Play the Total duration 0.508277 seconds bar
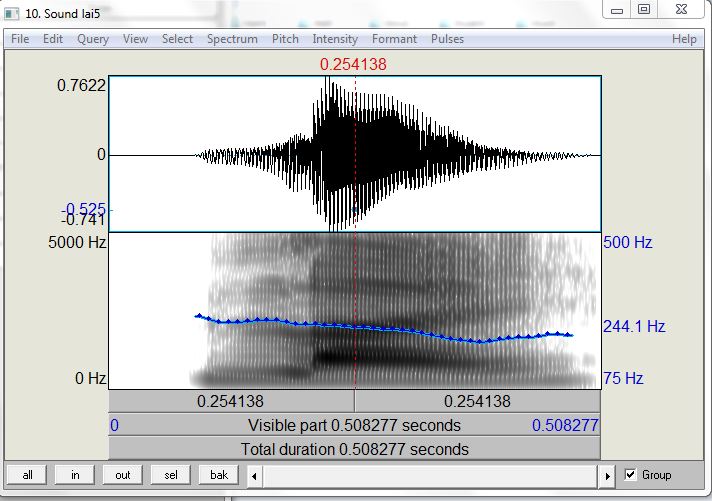The height and width of the screenshot is (501, 712). coord(354,449)
